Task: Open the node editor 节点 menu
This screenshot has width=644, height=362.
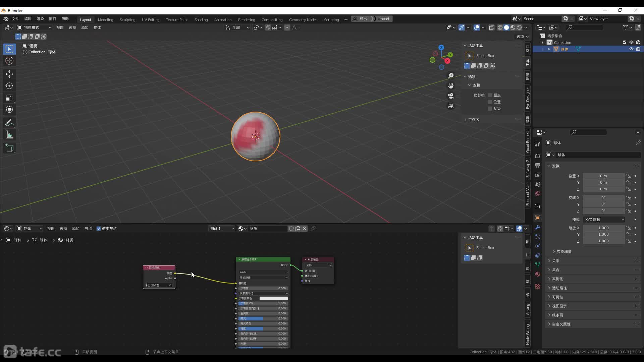Action: (x=88, y=229)
